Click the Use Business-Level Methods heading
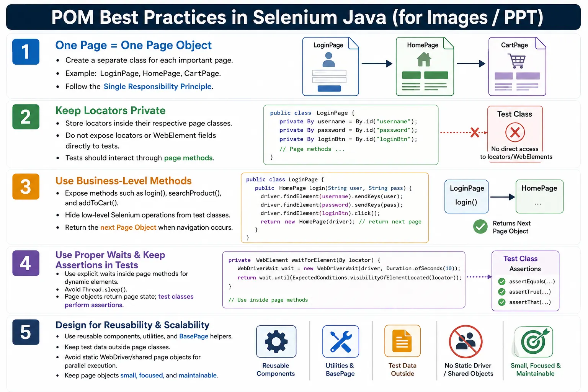Screen dimensions: 588x392 tap(123, 181)
